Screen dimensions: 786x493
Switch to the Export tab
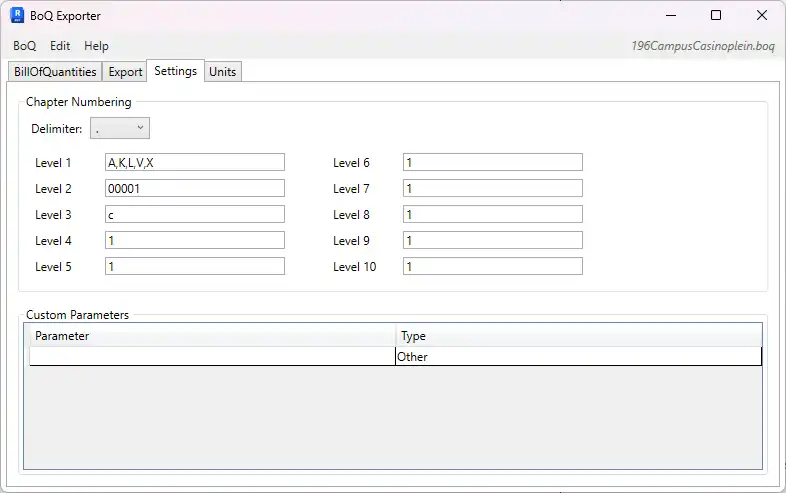coord(125,72)
